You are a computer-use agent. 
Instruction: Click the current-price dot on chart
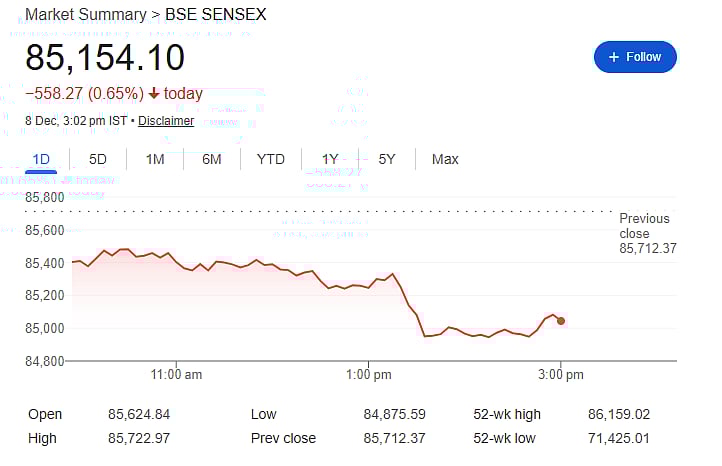tap(561, 321)
